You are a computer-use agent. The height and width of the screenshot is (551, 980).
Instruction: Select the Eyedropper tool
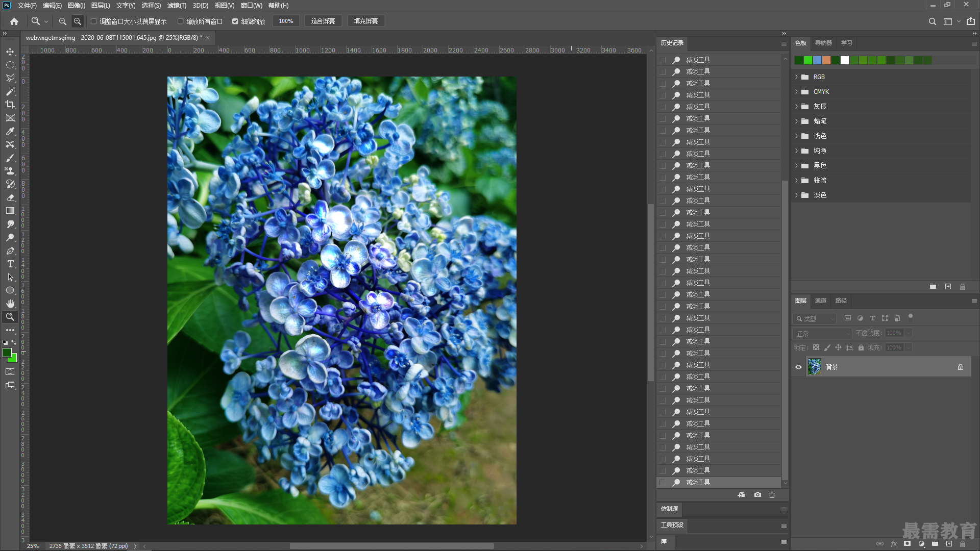10,131
